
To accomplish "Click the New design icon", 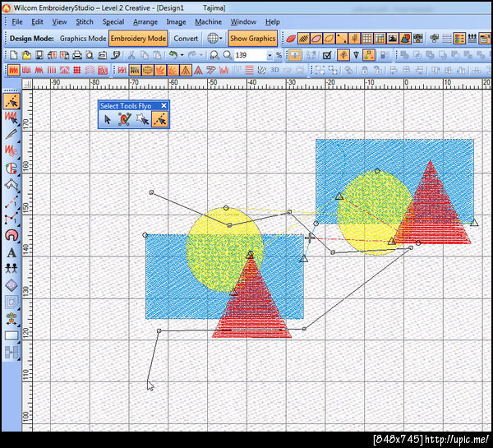I will (x=13, y=55).
